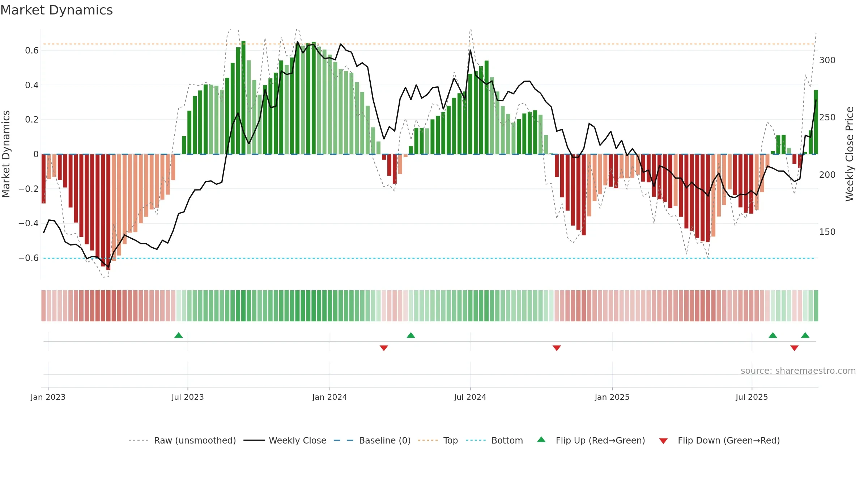This screenshot has height=488, width=868.
Task: Click the green flip-up triangle in spring 2024
Action: [x=411, y=335]
